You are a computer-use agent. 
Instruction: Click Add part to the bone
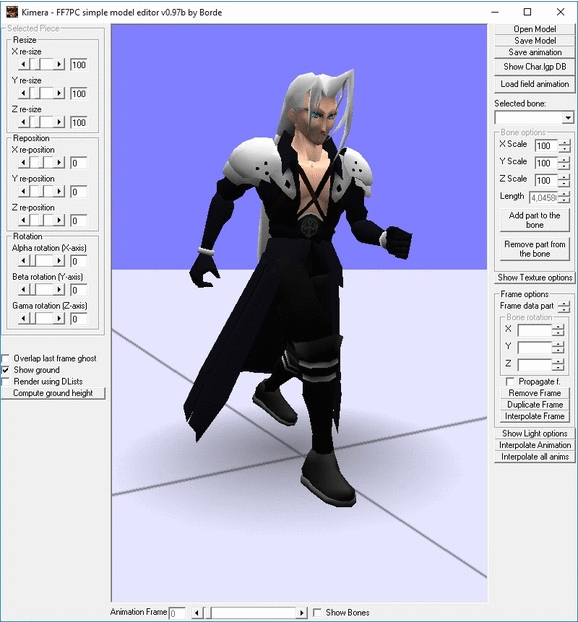click(x=534, y=220)
